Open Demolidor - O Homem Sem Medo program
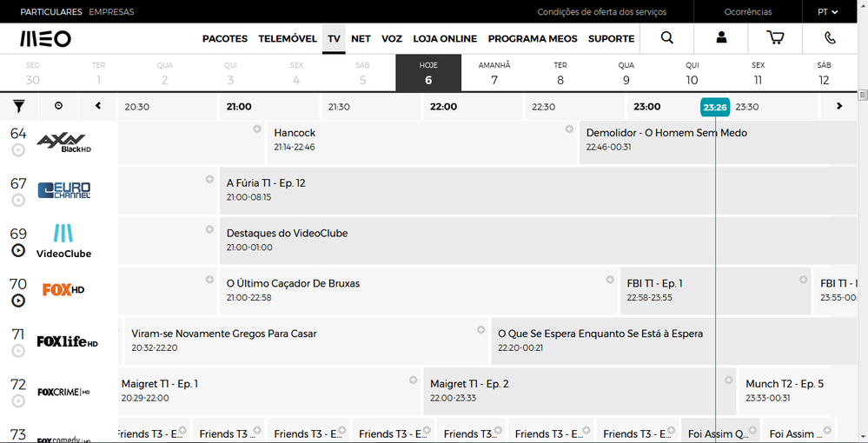This screenshot has height=443, width=868. [x=666, y=133]
